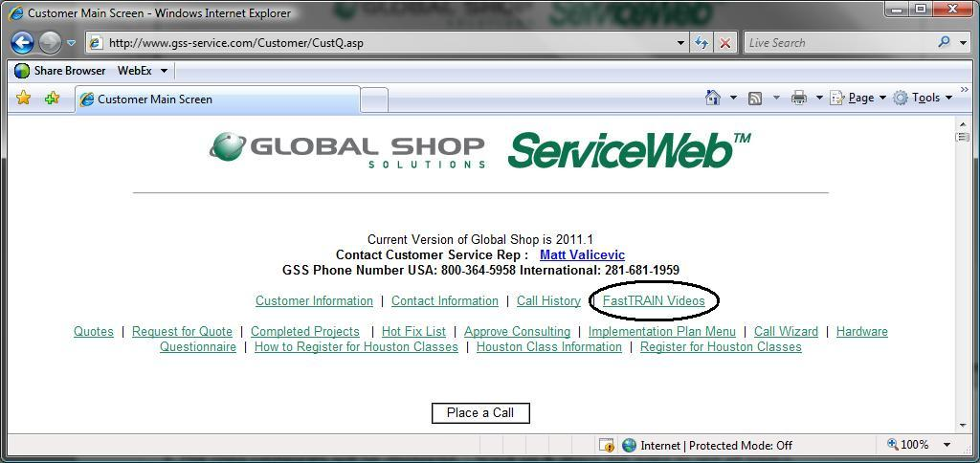Viewport: 980px width, 463px height.
Task: Click the Internet zone globe icon
Action: [629, 446]
